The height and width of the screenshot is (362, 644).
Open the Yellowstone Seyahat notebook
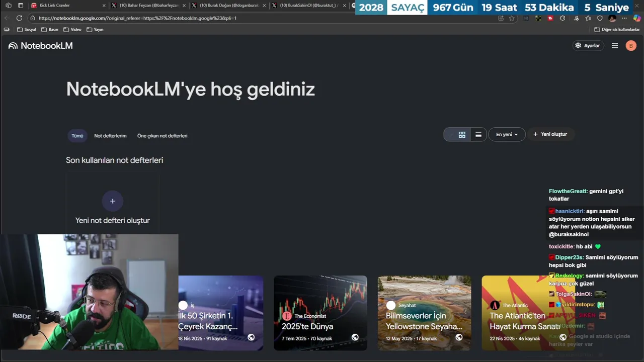click(x=425, y=313)
